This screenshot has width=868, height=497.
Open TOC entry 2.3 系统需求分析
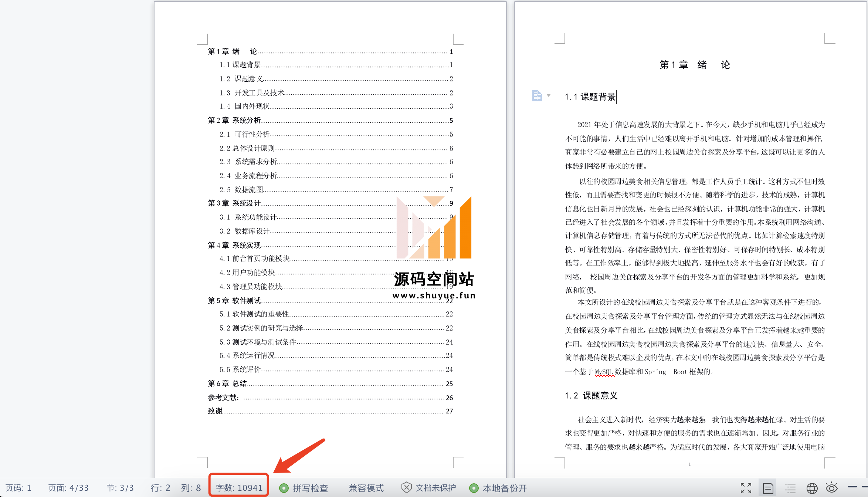[336, 162]
